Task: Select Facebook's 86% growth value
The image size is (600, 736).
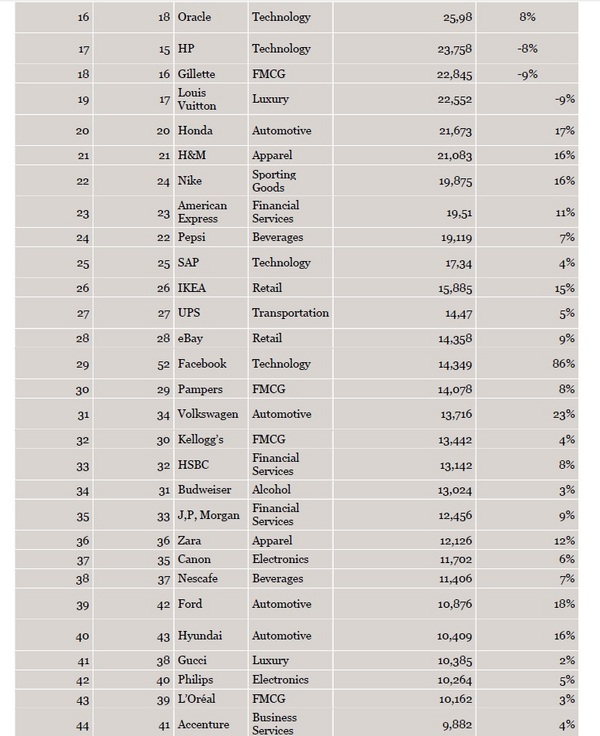Action: pos(563,364)
